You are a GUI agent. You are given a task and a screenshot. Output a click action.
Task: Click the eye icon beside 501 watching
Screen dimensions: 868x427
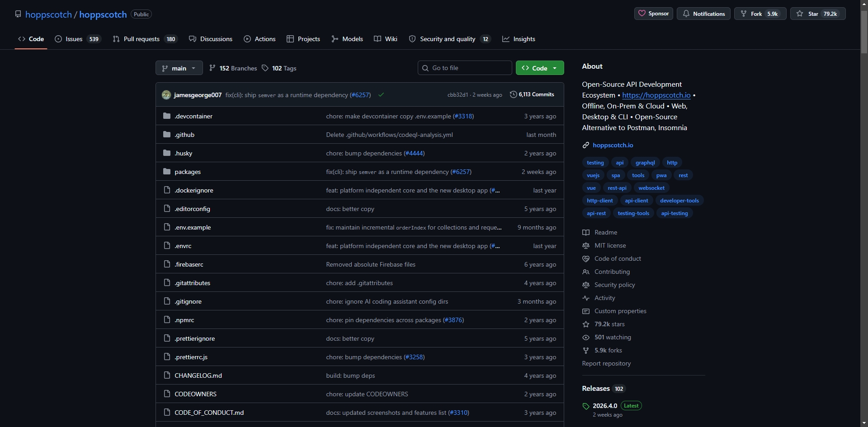586,337
